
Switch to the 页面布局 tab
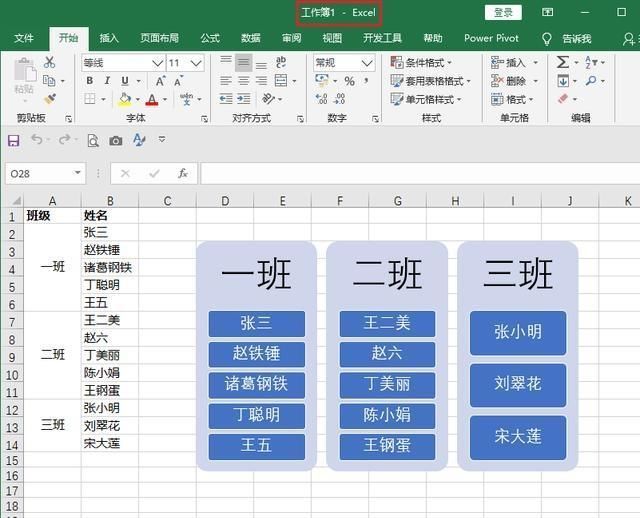pyautogui.click(x=160, y=38)
